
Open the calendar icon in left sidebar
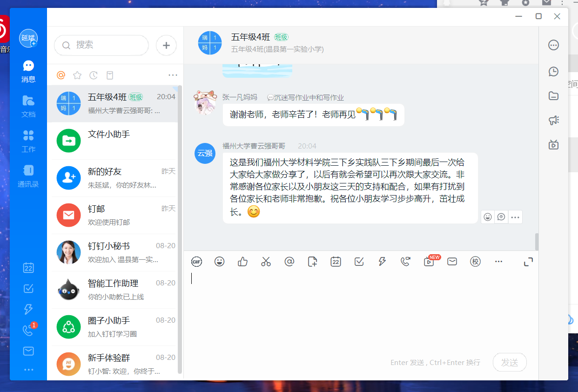coord(28,268)
